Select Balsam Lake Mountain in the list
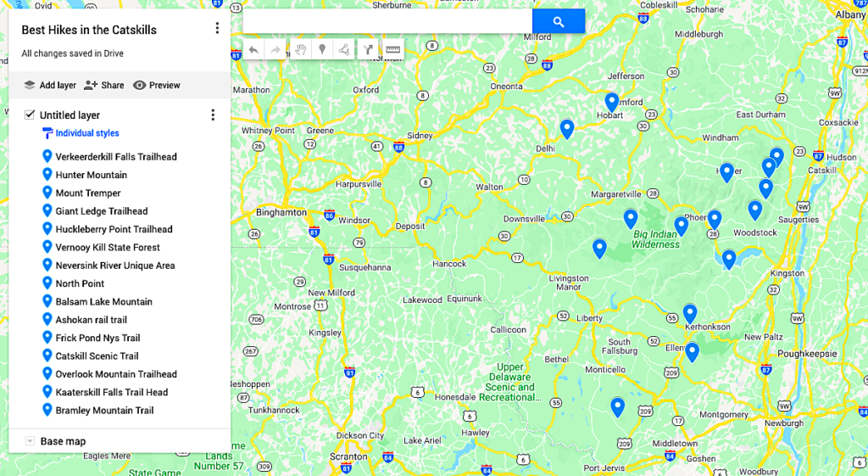Screen dimensions: 868x476 (103, 302)
